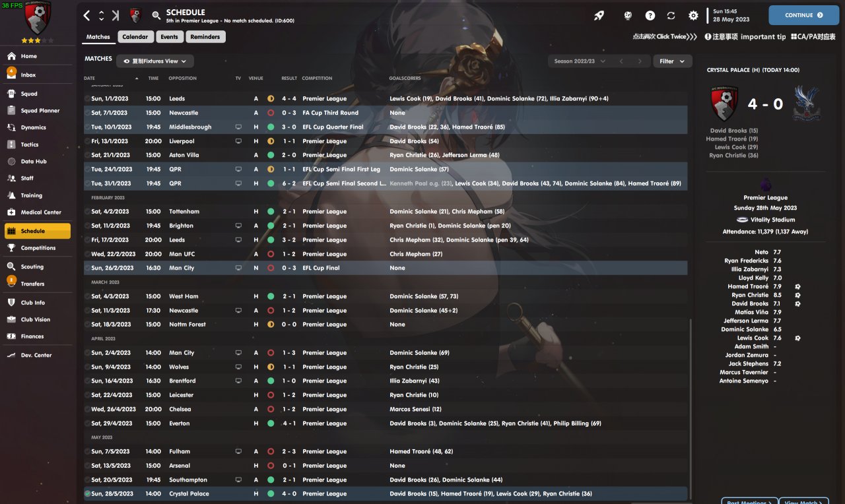The width and height of the screenshot is (845, 504).
Task: Toggle the check circle for the Everton match
Action: pos(88,424)
